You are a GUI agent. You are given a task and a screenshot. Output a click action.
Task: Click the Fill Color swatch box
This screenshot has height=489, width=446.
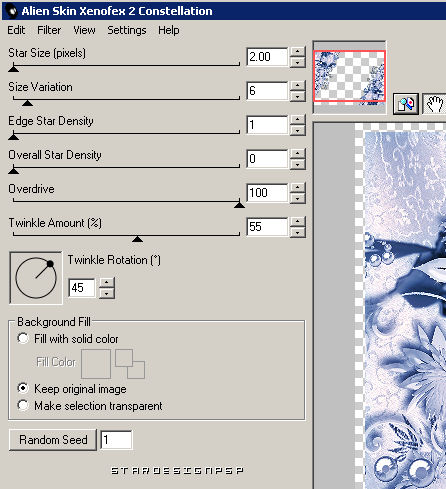[x=96, y=364]
